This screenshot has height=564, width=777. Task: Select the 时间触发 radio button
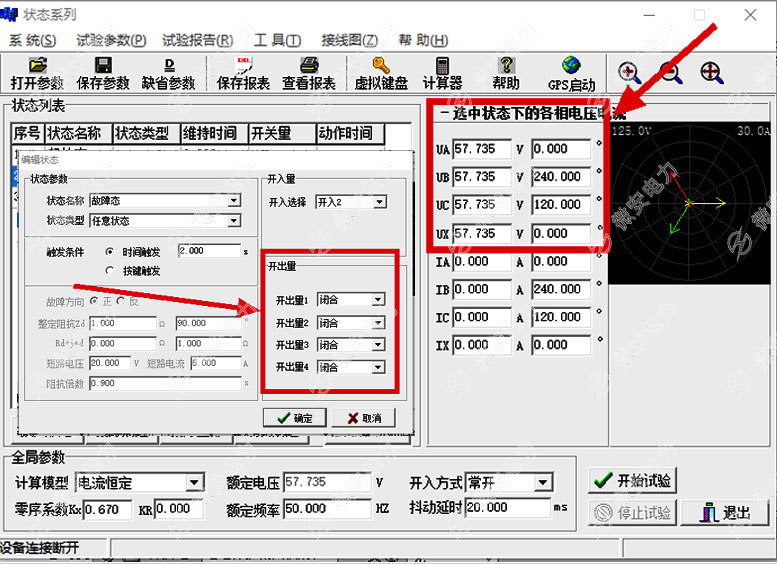tap(110, 252)
